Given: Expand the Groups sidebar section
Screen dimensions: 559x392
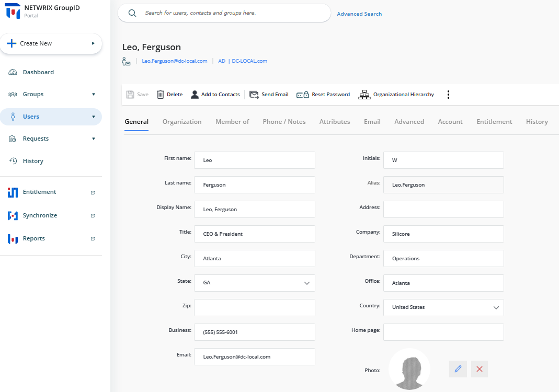Looking at the screenshot, I should pyautogui.click(x=51, y=94).
